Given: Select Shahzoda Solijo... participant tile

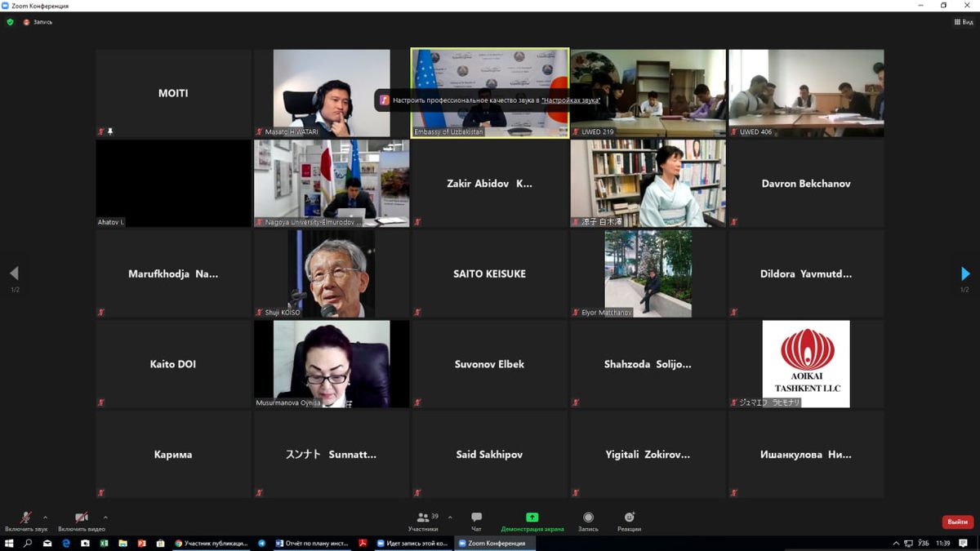Looking at the screenshot, I should coord(648,364).
